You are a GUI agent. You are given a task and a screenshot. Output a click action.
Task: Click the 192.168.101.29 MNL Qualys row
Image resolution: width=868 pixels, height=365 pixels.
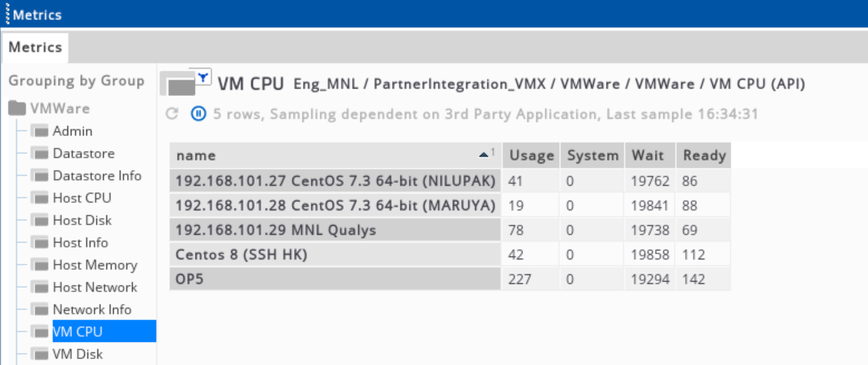point(450,230)
